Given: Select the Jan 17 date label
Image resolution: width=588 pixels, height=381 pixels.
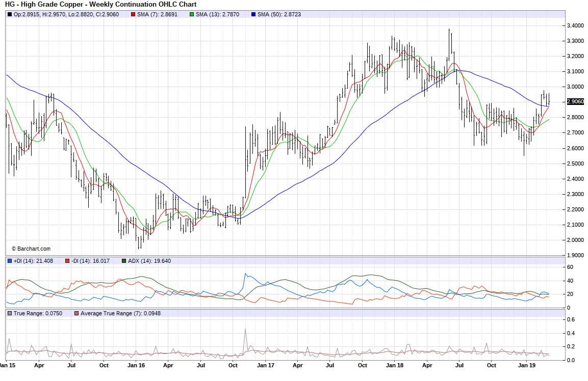Looking at the screenshot, I should click(x=265, y=365).
